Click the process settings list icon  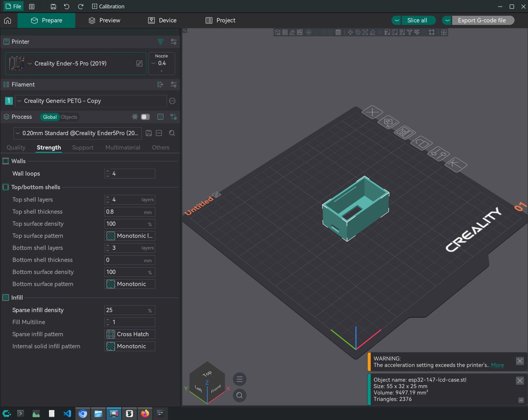pos(161,117)
